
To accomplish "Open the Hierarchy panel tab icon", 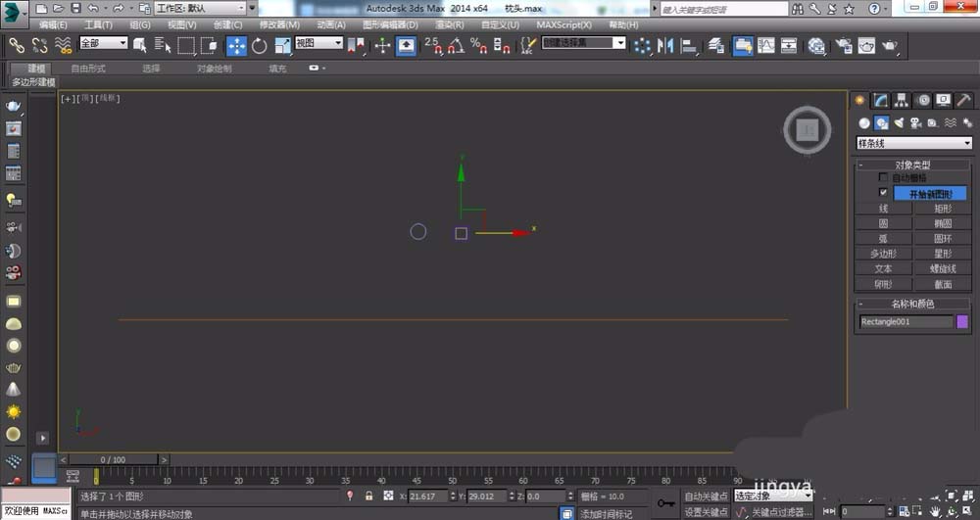I will pyautogui.click(x=902, y=100).
